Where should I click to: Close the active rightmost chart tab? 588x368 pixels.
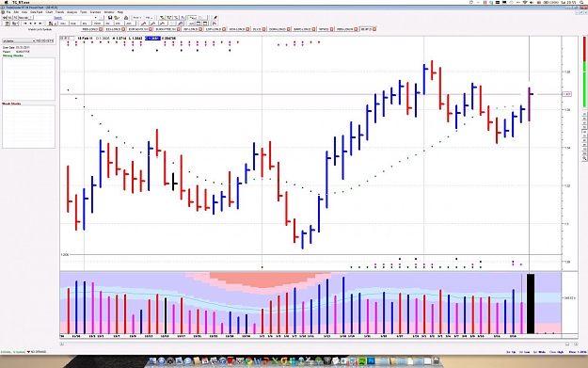point(374,29)
